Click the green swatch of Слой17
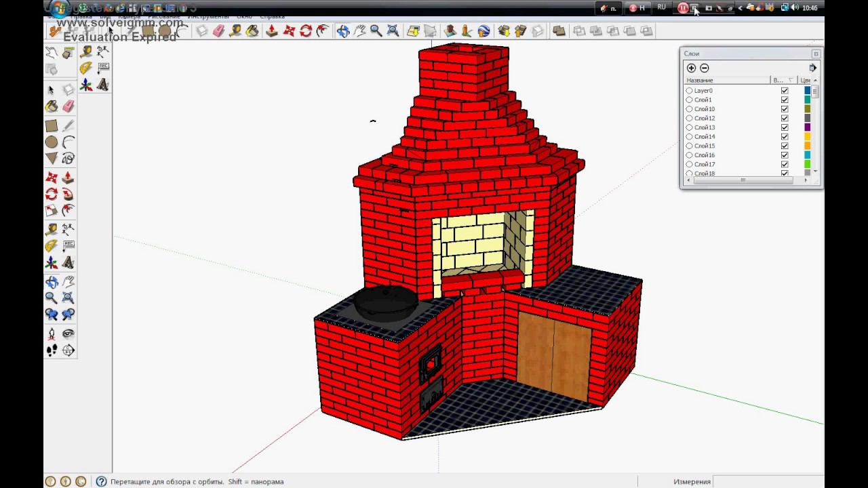Screen dimensions: 868x488 click(x=807, y=164)
